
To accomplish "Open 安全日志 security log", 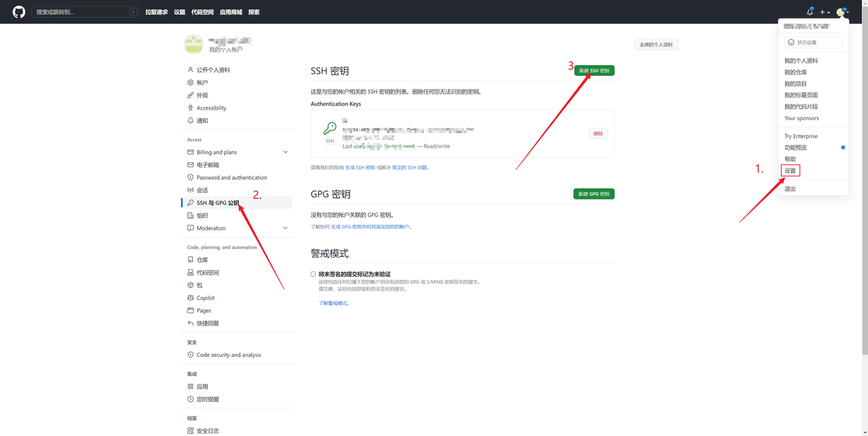I will (x=208, y=430).
